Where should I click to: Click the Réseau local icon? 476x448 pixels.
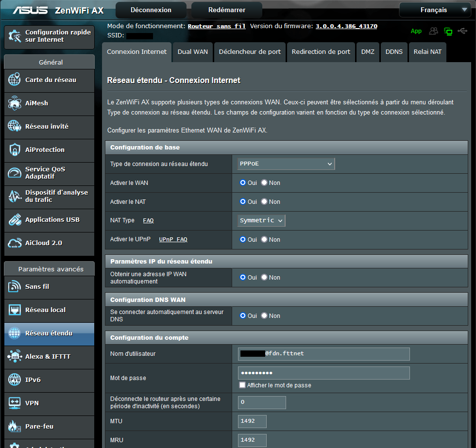[14, 310]
